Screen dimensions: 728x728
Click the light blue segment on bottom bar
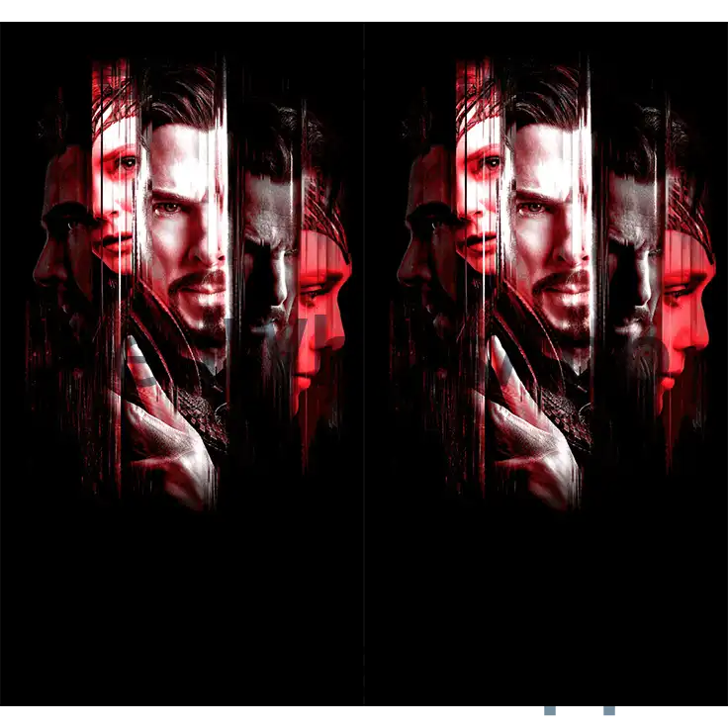(x=631, y=713)
